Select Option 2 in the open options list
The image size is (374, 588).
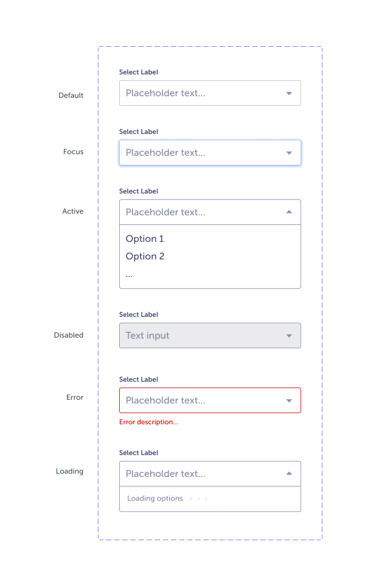click(145, 256)
